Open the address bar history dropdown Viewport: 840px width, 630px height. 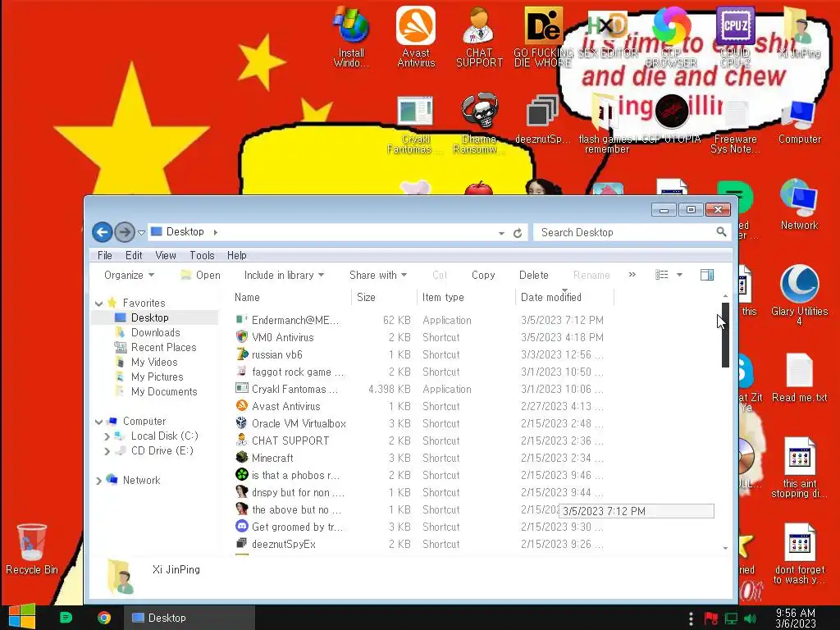(501, 233)
